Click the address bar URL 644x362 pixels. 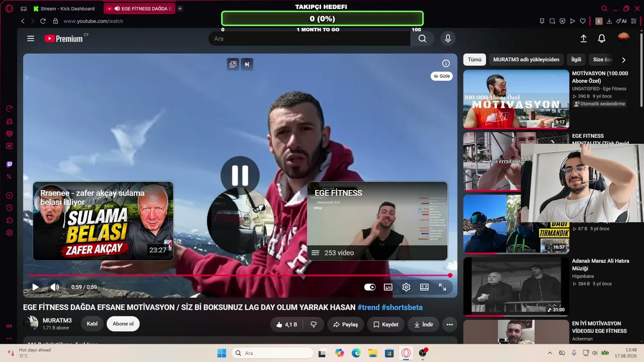(x=93, y=21)
